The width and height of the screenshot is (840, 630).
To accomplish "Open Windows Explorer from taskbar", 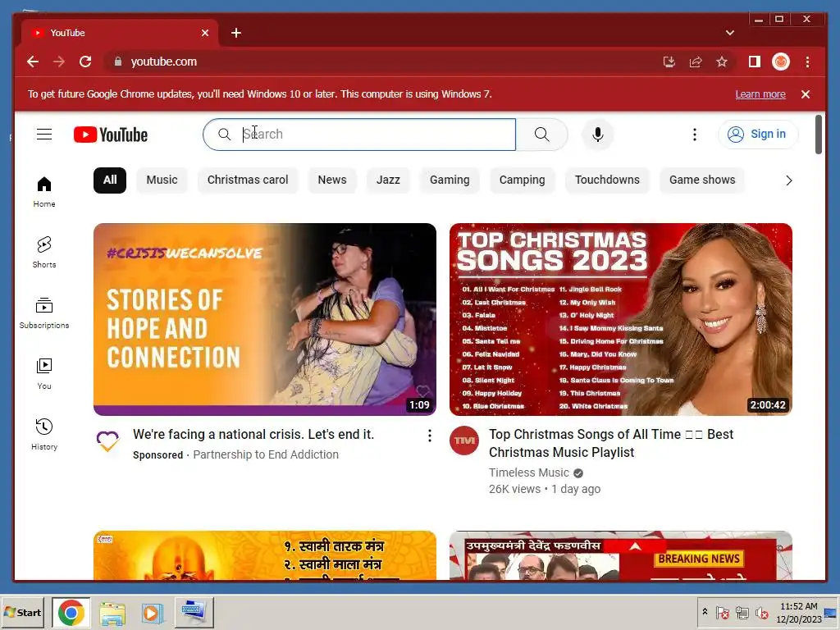I will click(x=112, y=612).
